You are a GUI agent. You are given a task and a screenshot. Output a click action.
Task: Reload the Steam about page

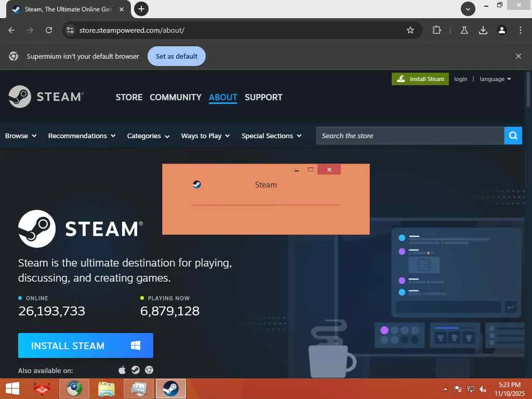[x=49, y=30]
